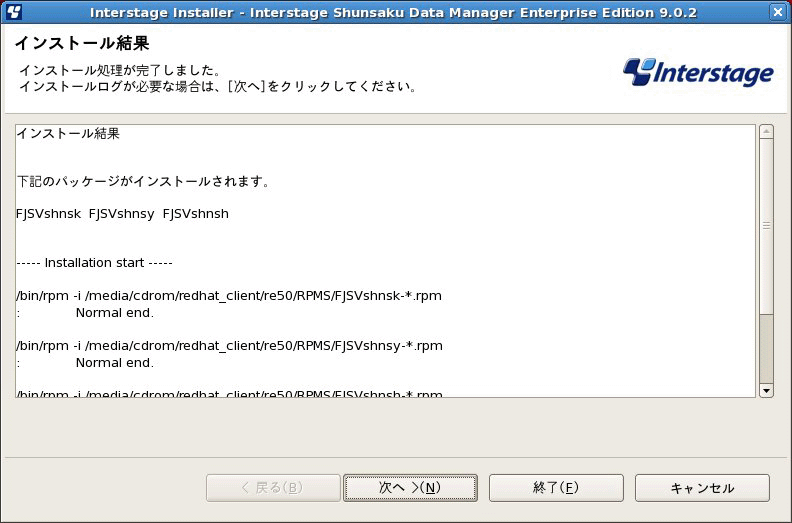The image size is (792, 523).
Task: Click 'Normal end.' below the FJSVshnsy command
Action: [115, 363]
